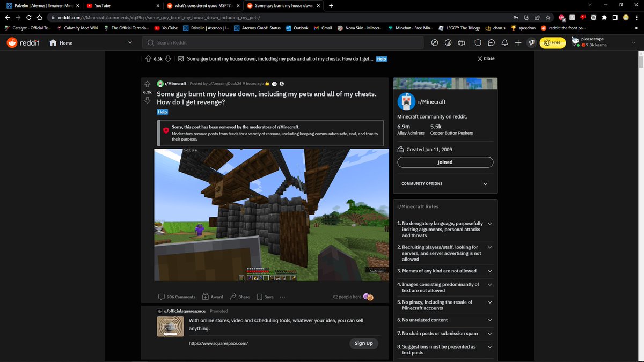The width and height of the screenshot is (644, 362).
Task: Click Joined to leave r/Minecraft
Action: pos(445,162)
